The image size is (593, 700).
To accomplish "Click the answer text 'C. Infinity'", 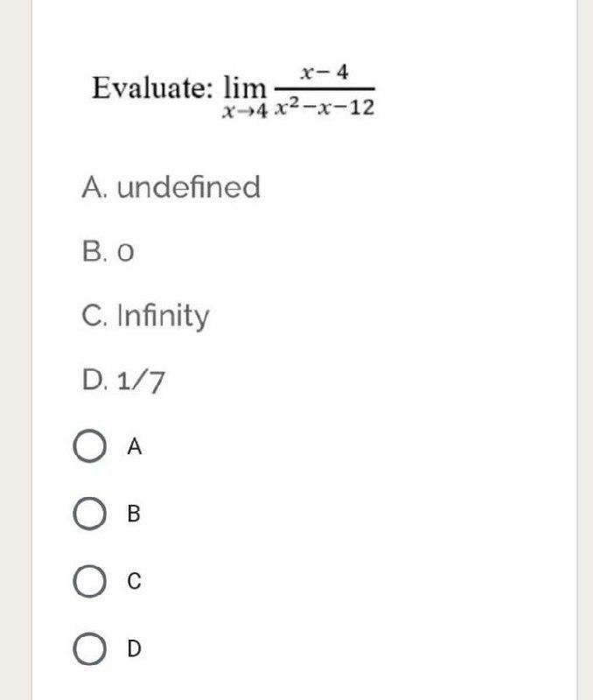I will pos(144,313).
